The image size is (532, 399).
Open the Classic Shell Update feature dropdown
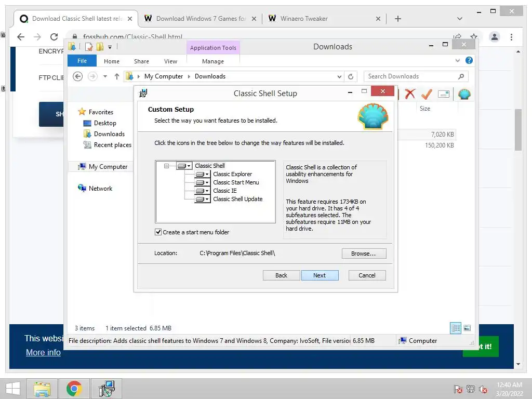pos(202,199)
